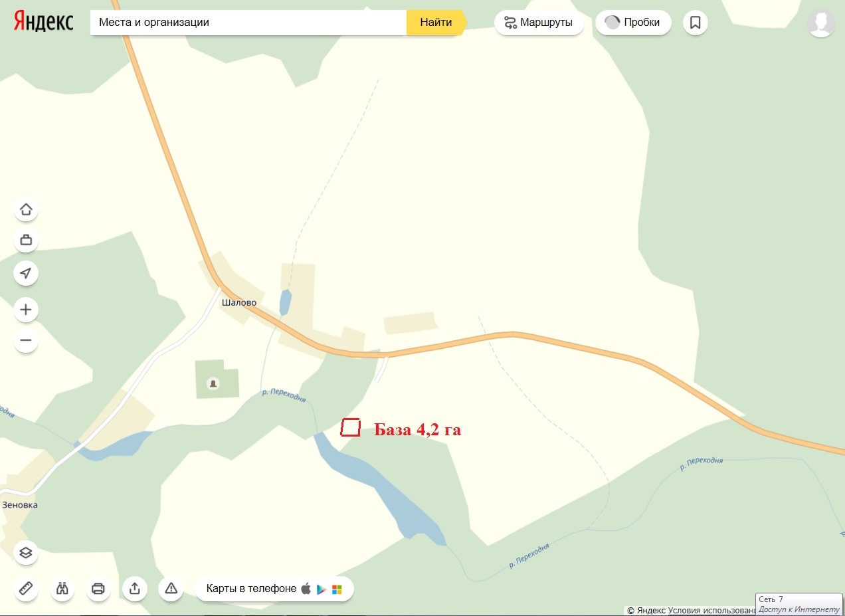Zoom in with the plus button
845x616 pixels.
click(26, 310)
